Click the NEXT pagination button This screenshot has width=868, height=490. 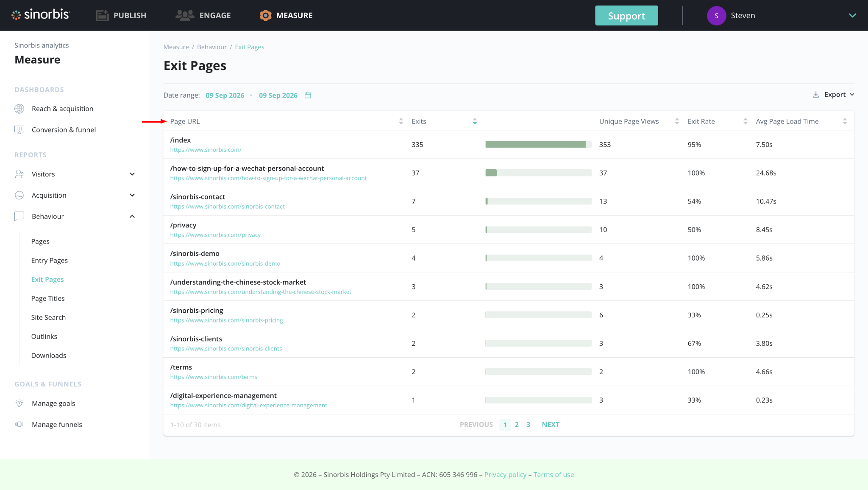[551, 425]
